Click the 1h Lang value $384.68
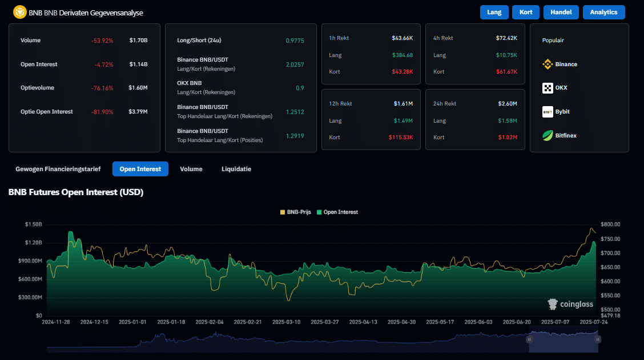 [402, 55]
